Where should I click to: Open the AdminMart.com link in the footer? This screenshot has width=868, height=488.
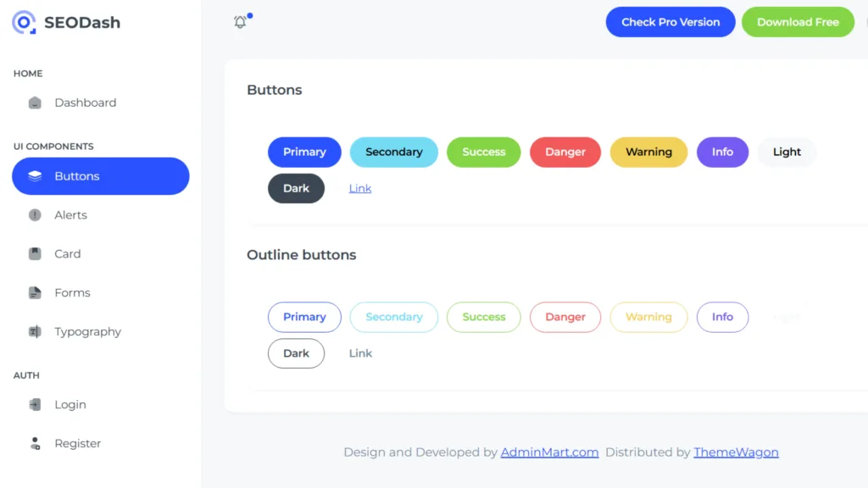(x=549, y=452)
